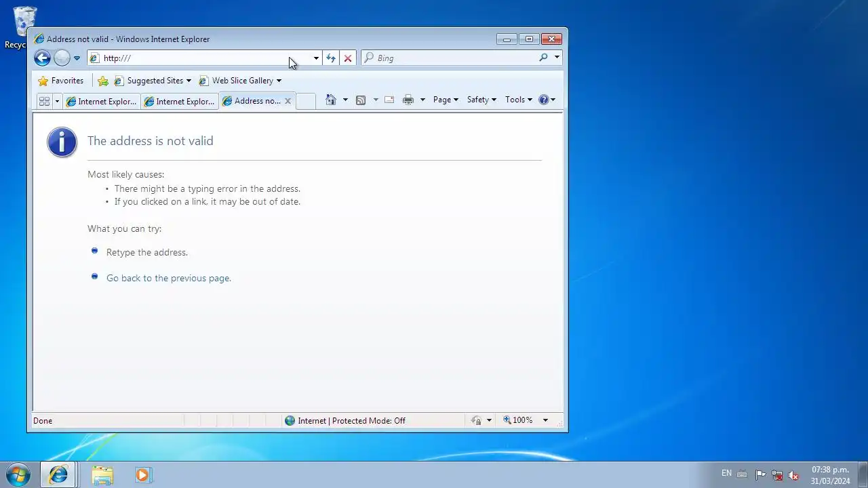Image resolution: width=868 pixels, height=488 pixels.
Task: Click Go back to the previous page link
Action: (x=169, y=278)
